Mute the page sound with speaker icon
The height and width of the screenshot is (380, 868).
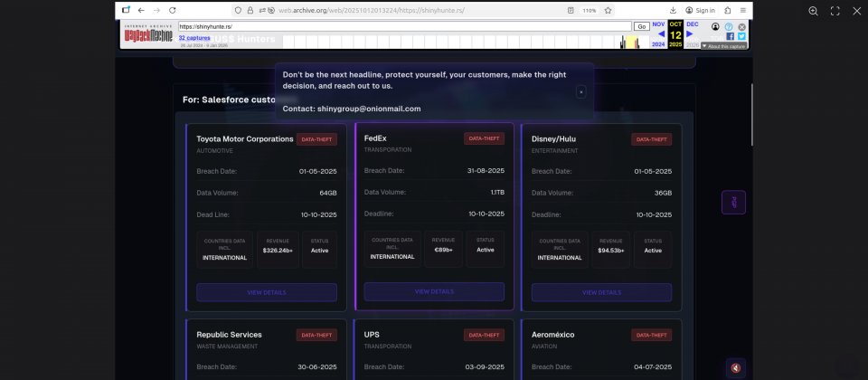pos(735,367)
